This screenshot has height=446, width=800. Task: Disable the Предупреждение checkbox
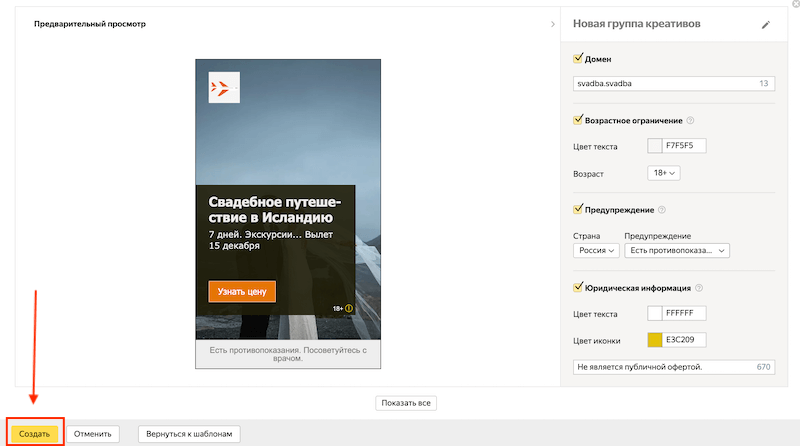(x=578, y=209)
